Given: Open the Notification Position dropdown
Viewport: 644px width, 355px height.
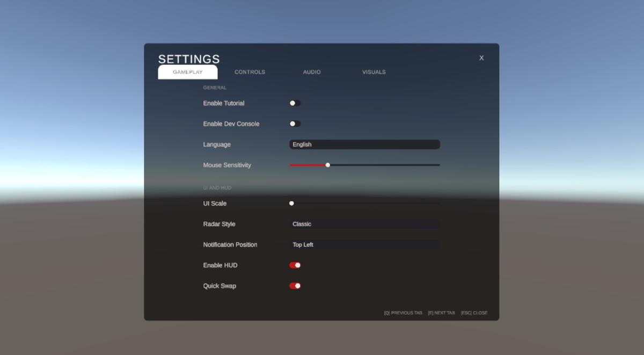Looking at the screenshot, I should click(x=364, y=244).
